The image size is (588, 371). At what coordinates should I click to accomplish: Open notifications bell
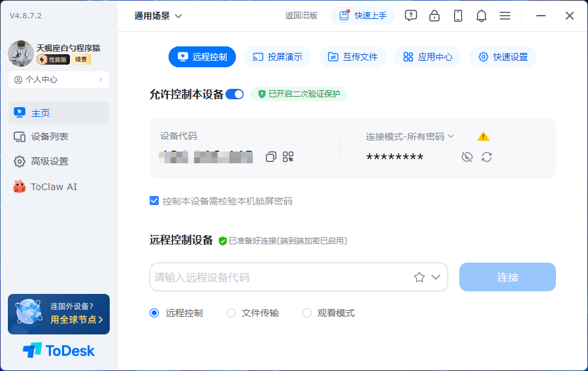click(482, 16)
